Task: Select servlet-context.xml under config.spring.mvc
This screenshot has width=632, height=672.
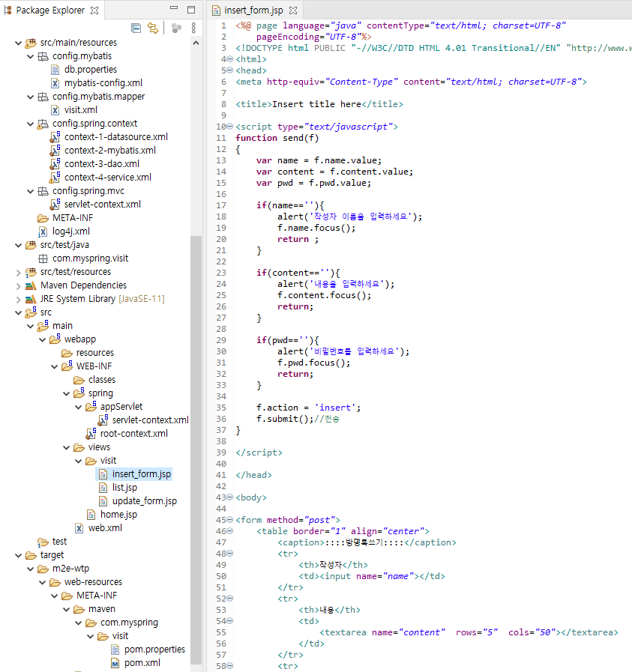Action: pyautogui.click(x=103, y=205)
